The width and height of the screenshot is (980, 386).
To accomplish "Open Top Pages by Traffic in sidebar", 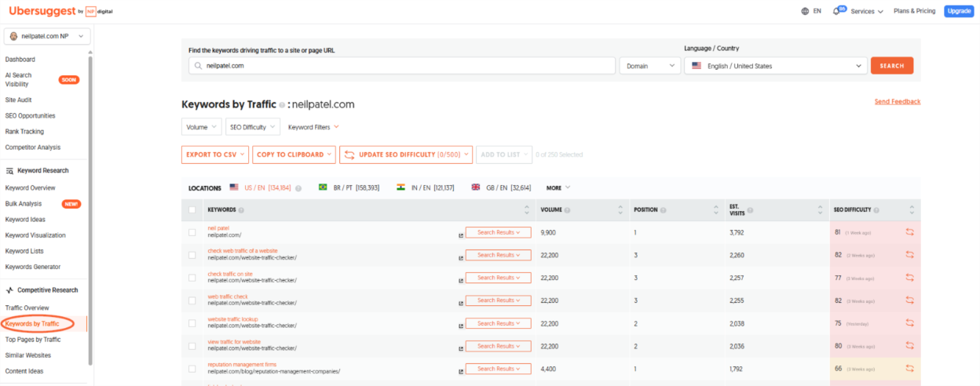I will pos(33,340).
